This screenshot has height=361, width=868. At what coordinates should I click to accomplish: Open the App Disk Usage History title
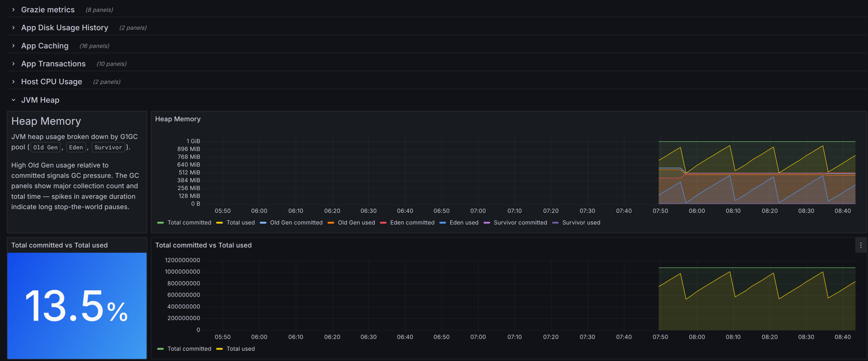click(x=65, y=28)
